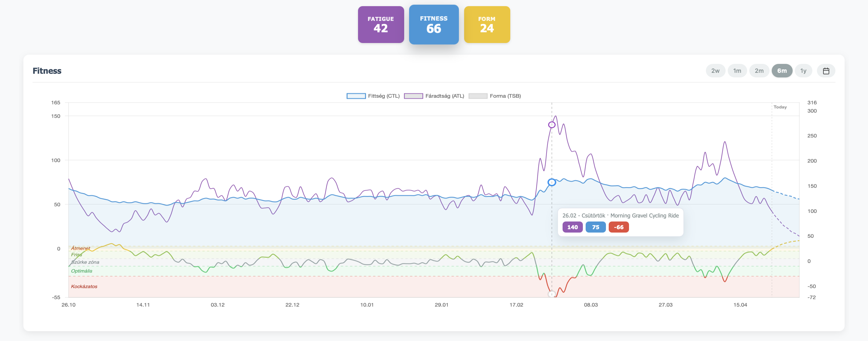Image resolution: width=868 pixels, height=341 pixels.
Task: Click the yellow Form 24 card
Action: tap(487, 25)
